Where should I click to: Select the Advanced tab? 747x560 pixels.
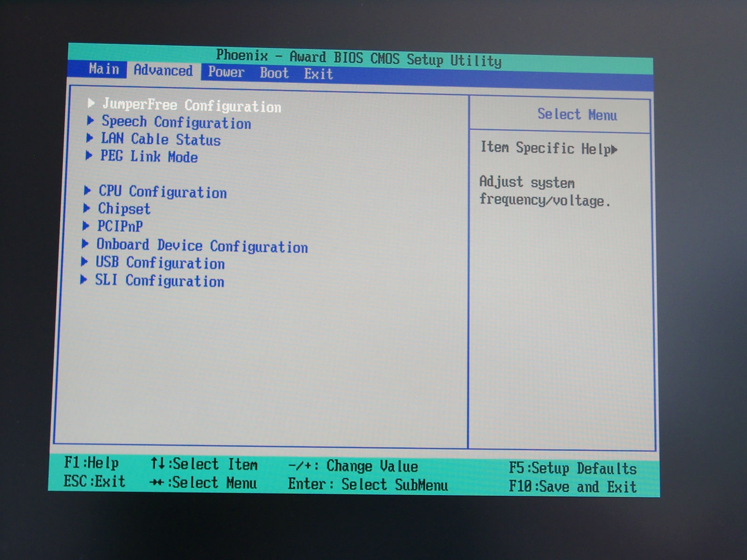point(163,70)
